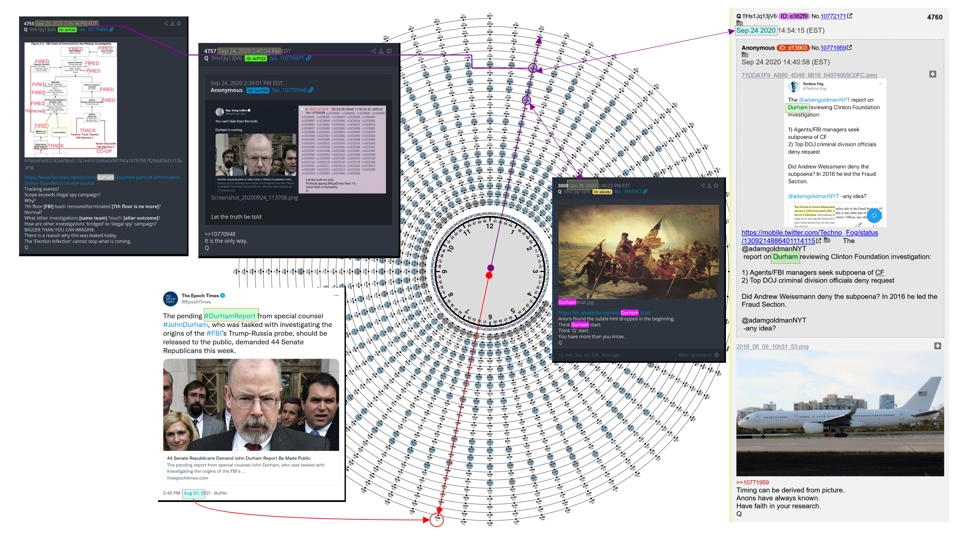The width and height of the screenshot is (980, 539).
Task: Share post 3800 via share icon
Action: point(703,186)
